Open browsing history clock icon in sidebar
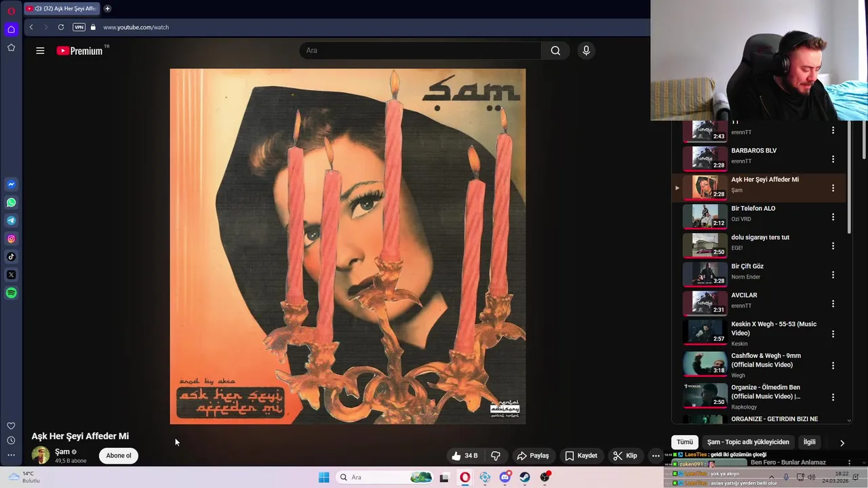The image size is (868, 488). 11,441
